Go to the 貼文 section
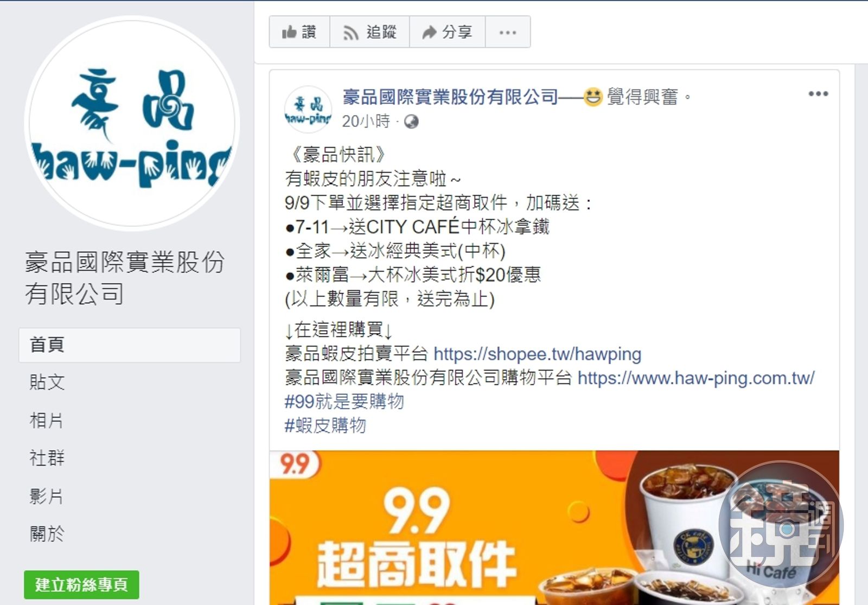 (47, 383)
